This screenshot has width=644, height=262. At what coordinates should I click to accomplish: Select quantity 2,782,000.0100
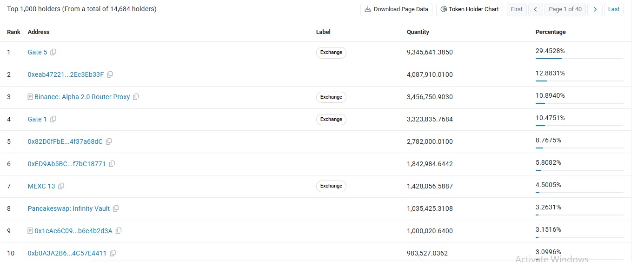(430, 141)
